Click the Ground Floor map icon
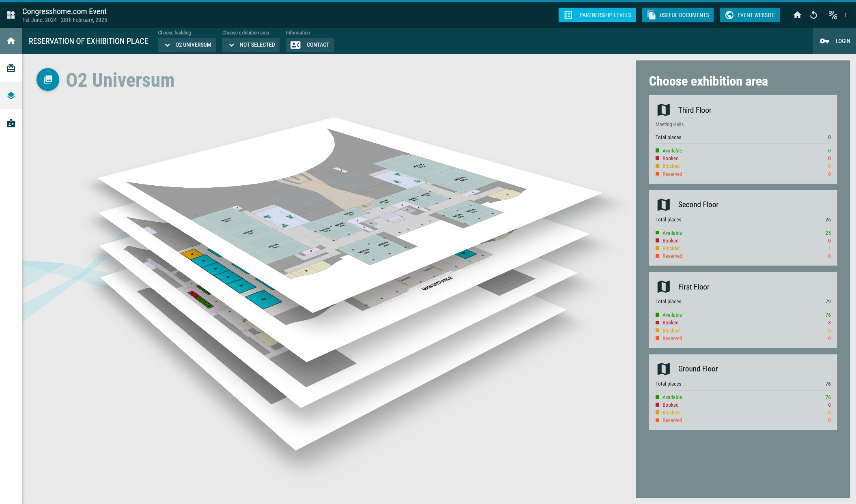 (x=664, y=369)
